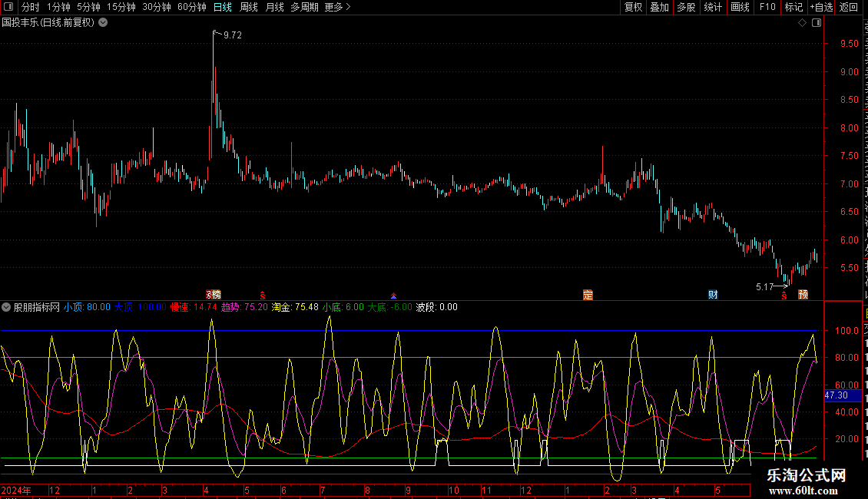Open the 多周期 multi-period view
The width and height of the screenshot is (868, 499).
(304, 7)
